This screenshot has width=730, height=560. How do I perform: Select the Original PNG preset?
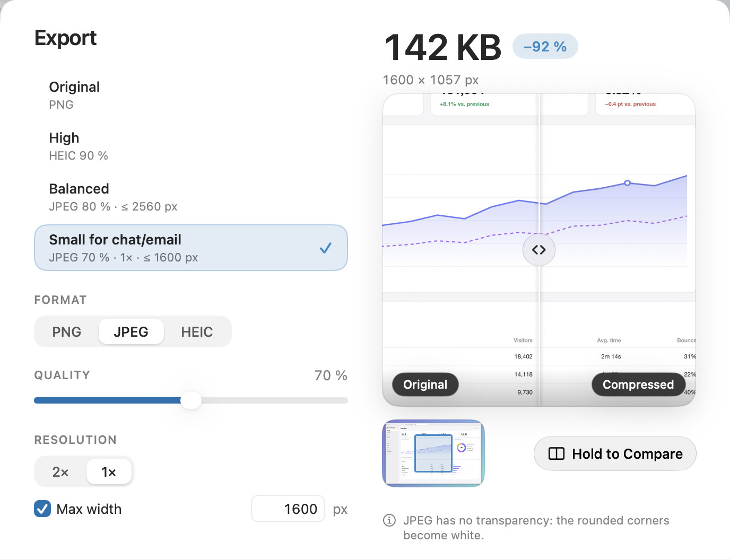coord(191,95)
